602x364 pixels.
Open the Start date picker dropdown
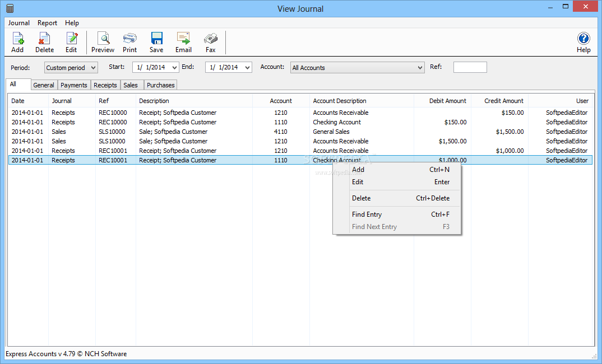tap(174, 68)
